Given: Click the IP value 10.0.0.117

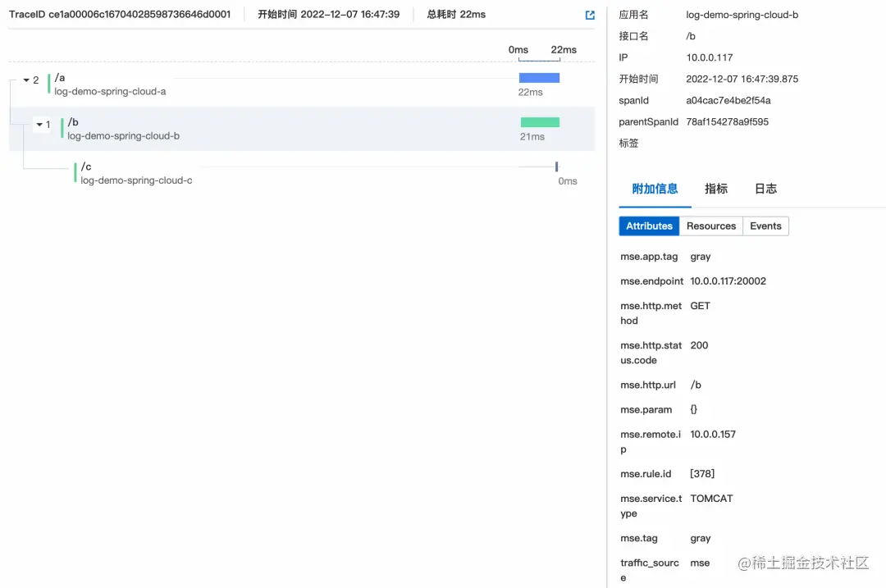Looking at the screenshot, I should [x=709, y=57].
